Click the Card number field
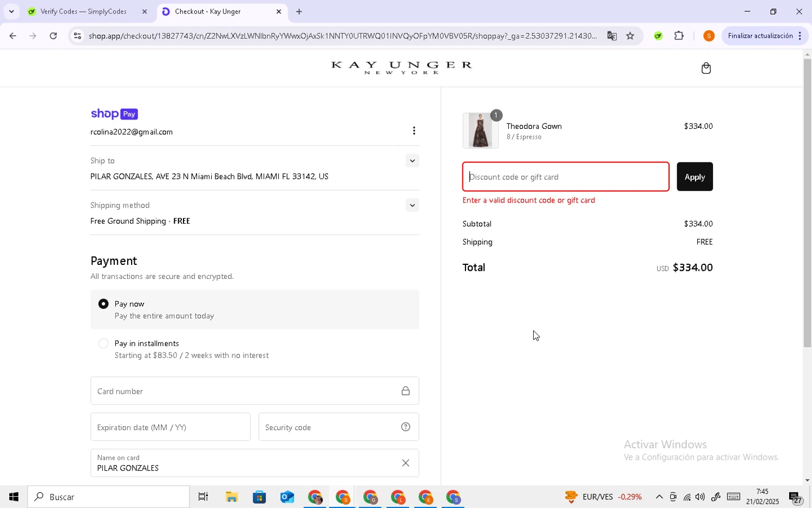The width and height of the screenshot is (812, 508). click(x=254, y=390)
